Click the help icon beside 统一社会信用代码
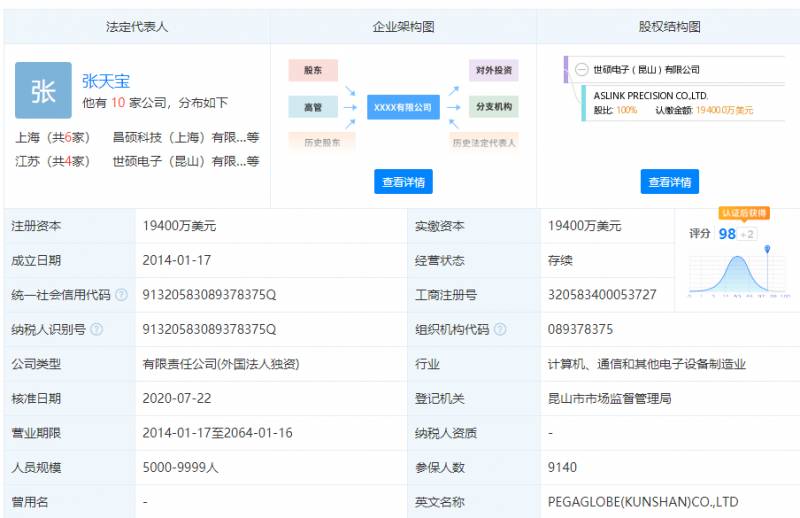Screen dimensions: 800x518 (121, 294)
